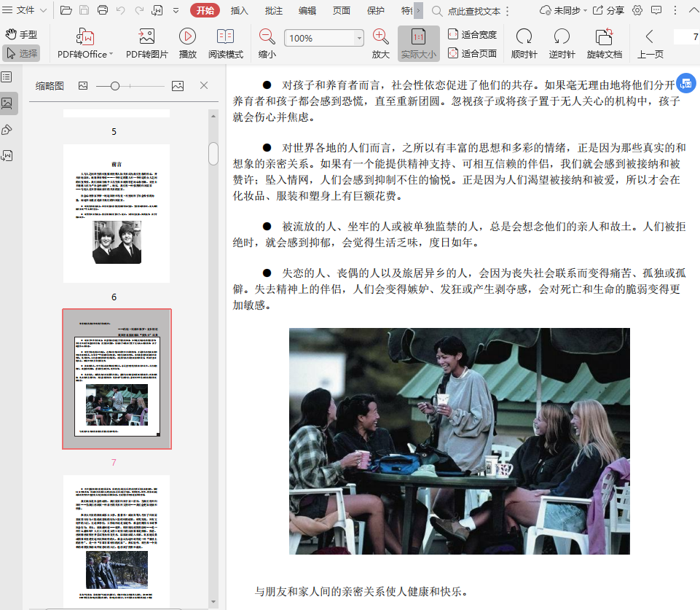Click the thumbnail size slider handle
Viewport: 700px width, 610px height.
tap(114, 86)
